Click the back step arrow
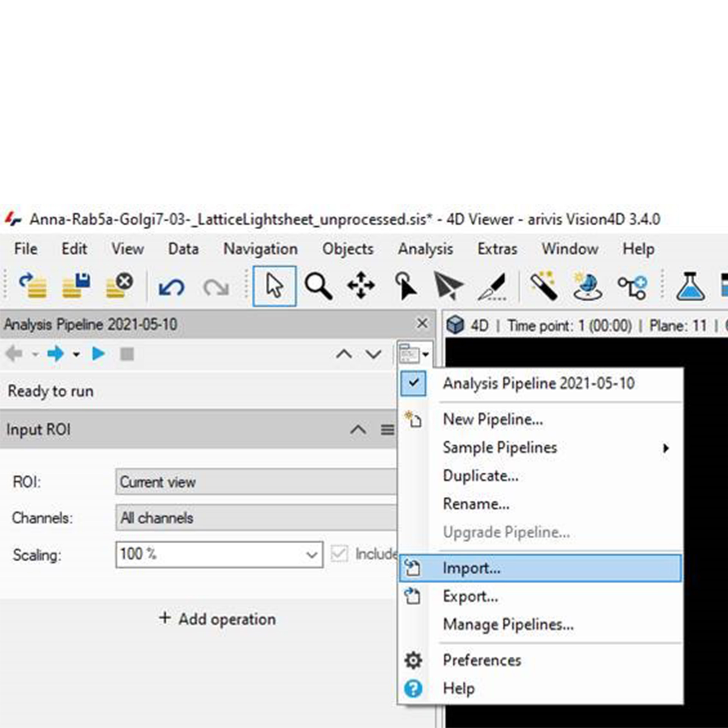 pos(15,354)
